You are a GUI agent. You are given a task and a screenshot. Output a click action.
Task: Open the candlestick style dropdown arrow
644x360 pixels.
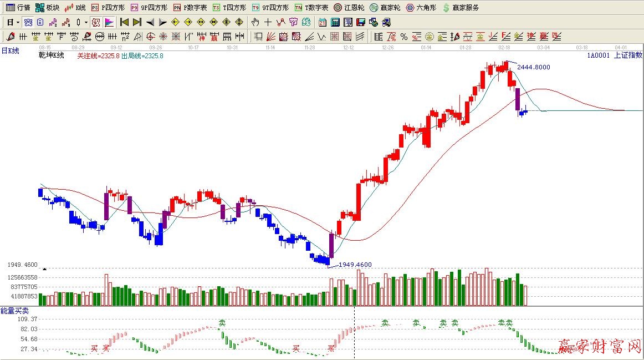coord(86,23)
